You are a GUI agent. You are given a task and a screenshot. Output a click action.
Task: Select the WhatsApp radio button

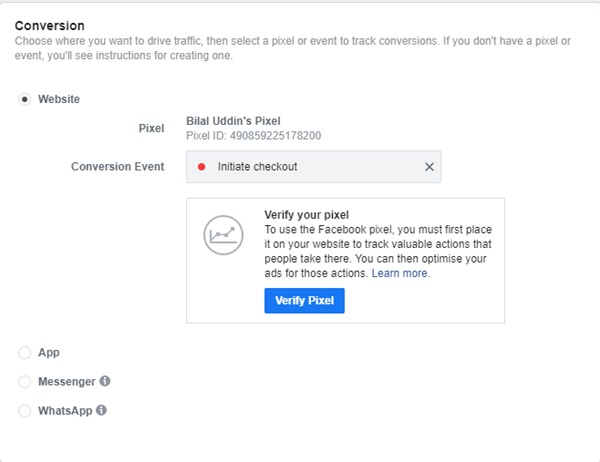point(24,411)
